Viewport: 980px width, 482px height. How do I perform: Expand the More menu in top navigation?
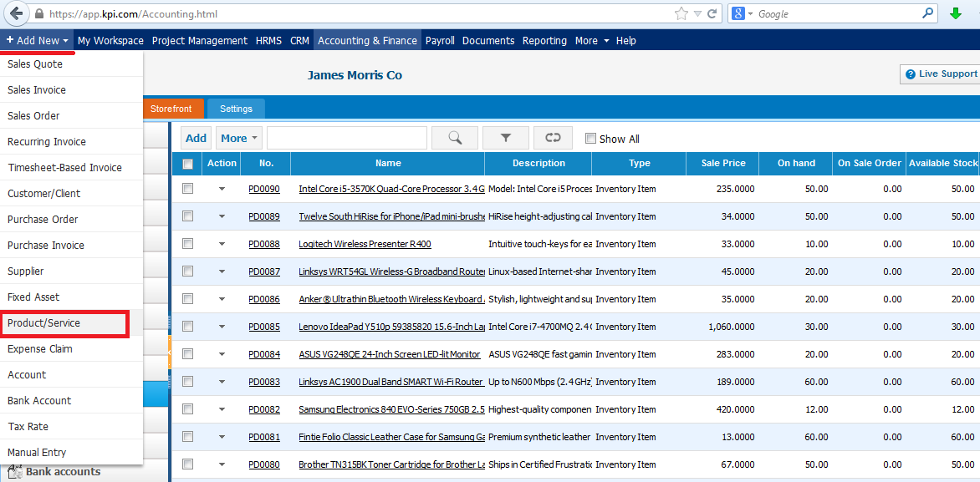click(x=592, y=41)
